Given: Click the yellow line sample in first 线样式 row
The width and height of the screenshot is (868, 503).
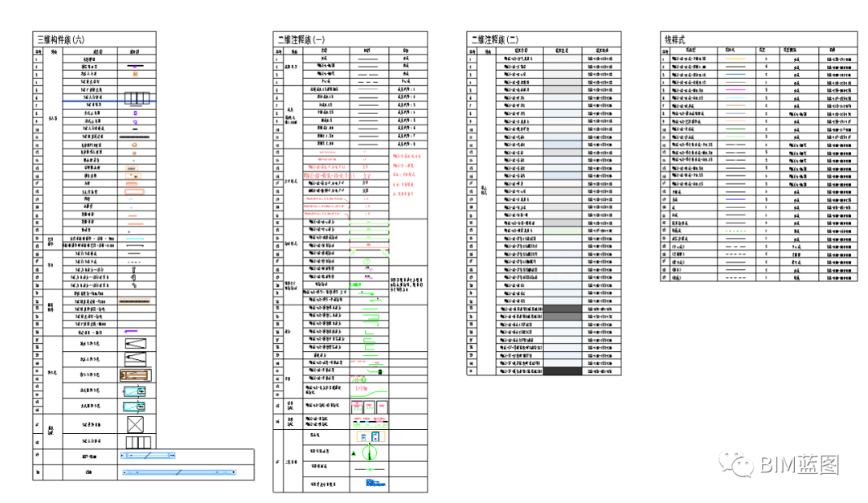Looking at the screenshot, I should tap(735, 59).
